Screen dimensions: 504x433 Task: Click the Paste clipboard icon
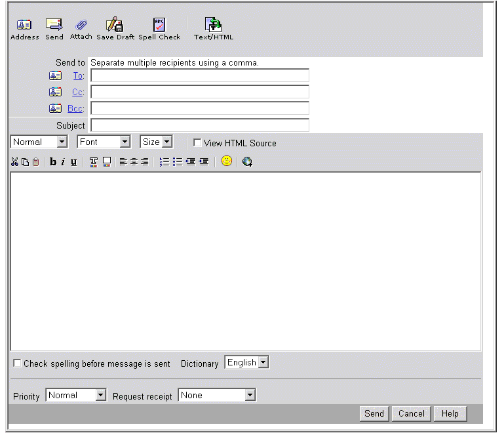[x=36, y=162]
